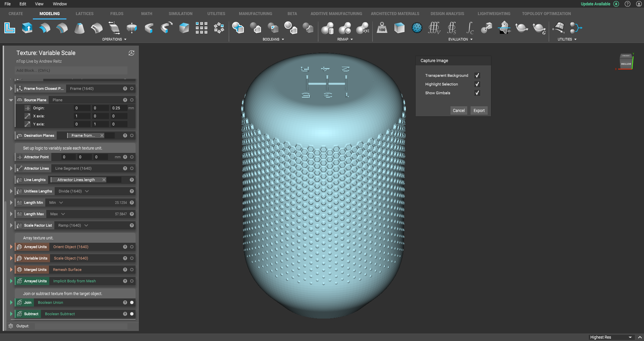Select the section cut evaluation icon
This screenshot has width=644, height=341.
pyautogui.click(x=504, y=28)
